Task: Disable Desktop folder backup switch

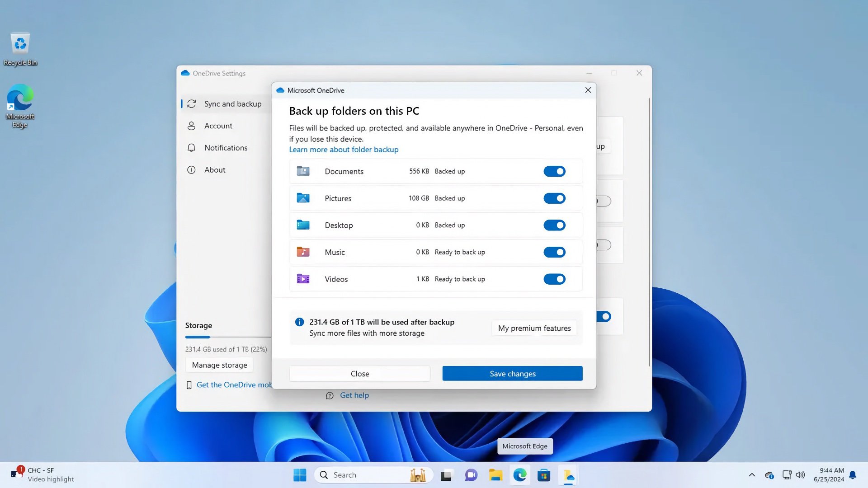Action: click(554, 225)
